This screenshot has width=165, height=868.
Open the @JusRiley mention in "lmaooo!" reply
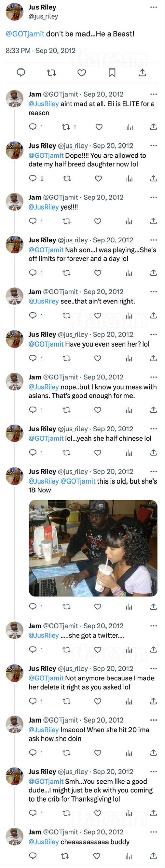[44, 730]
